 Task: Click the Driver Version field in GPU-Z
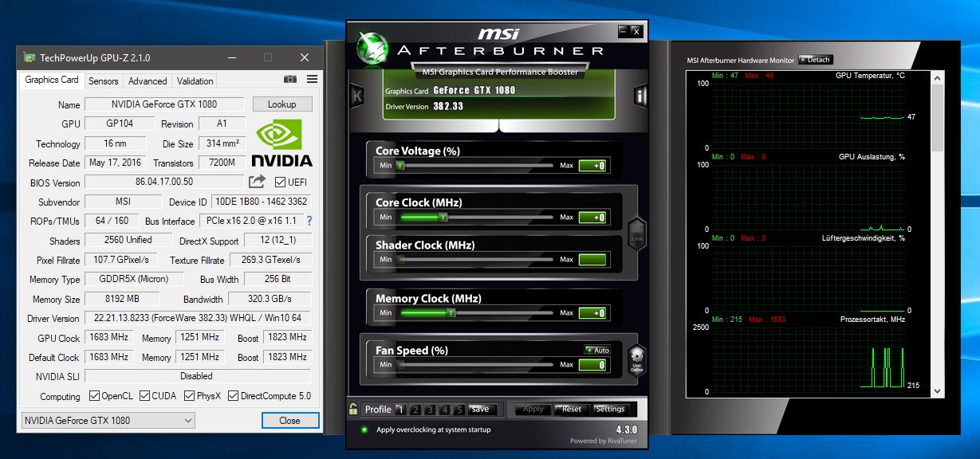tap(198, 318)
